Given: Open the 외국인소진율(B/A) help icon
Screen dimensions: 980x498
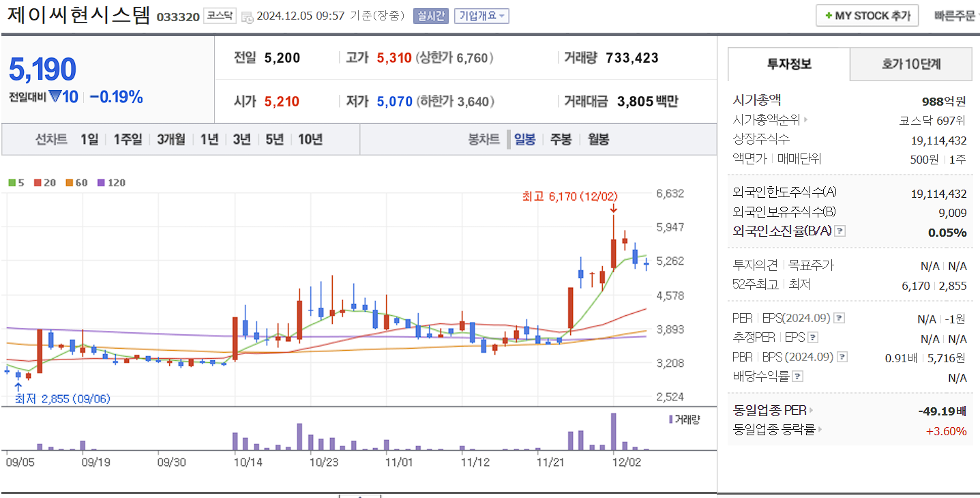Looking at the screenshot, I should tap(840, 231).
